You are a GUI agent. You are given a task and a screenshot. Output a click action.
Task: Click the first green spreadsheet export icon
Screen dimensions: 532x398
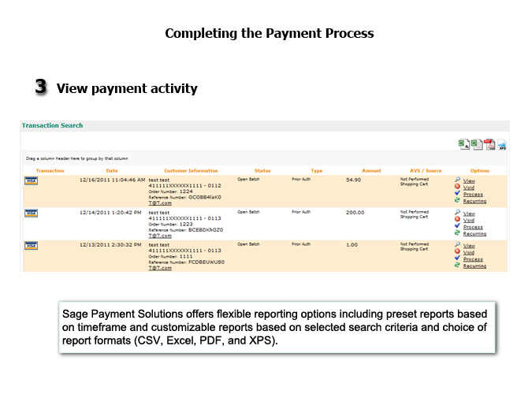coord(463,144)
